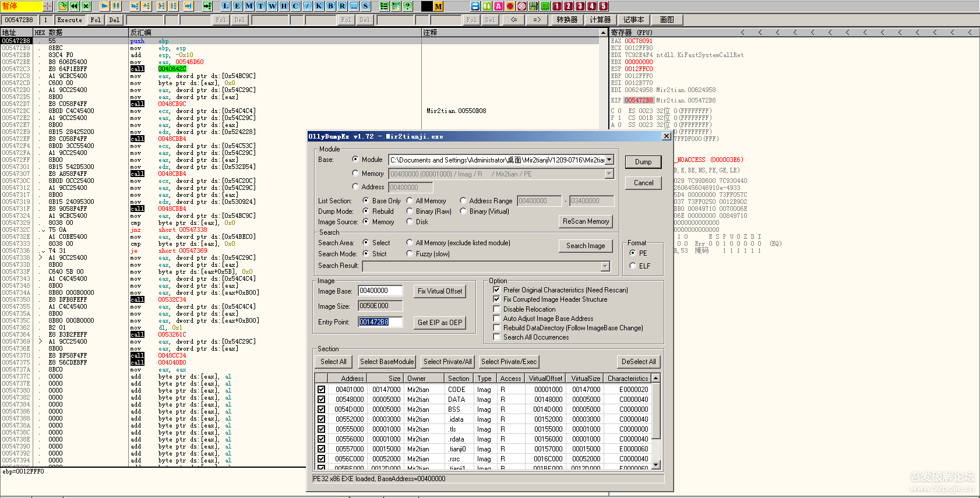This screenshot has height=498, width=980.
Task: Click the Select All sections button
Action: (x=333, y=362)
